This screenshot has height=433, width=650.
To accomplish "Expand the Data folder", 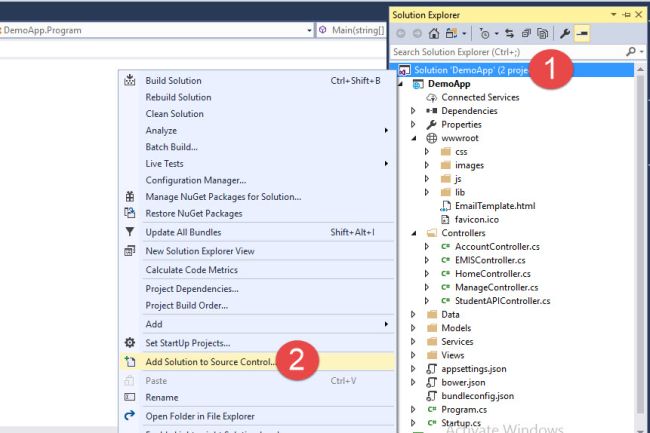I will (413, 314).
